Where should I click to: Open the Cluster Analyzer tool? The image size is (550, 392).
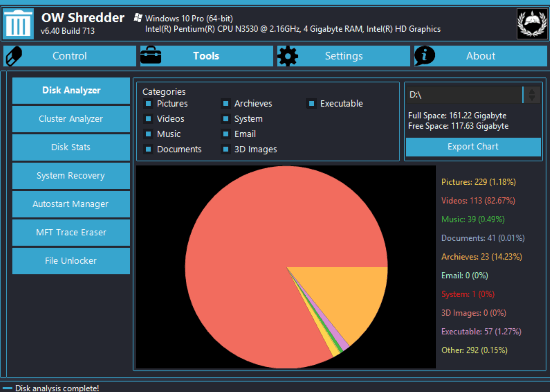[x=71, y=119]
